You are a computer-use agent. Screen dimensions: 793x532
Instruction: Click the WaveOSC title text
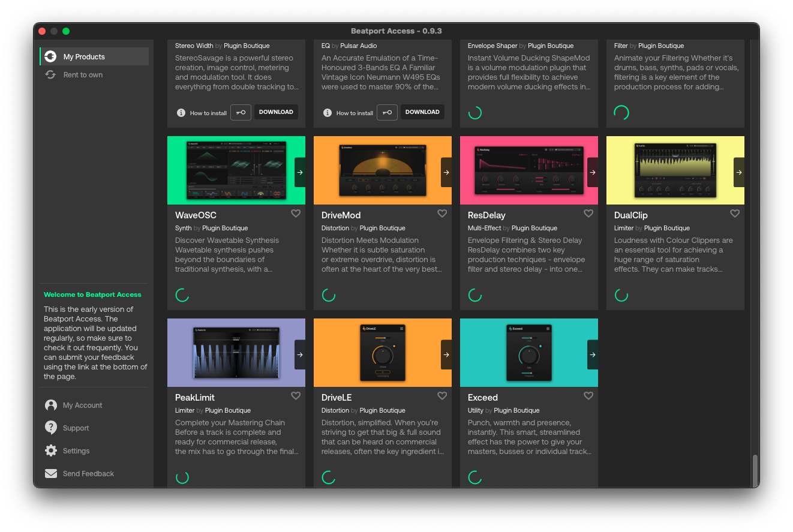196,215
